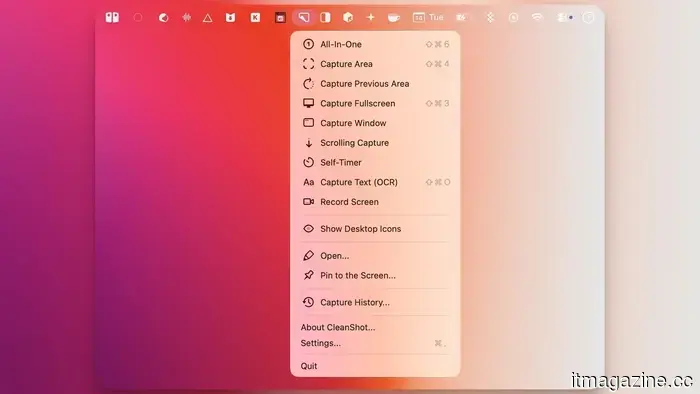Toggle Show Desktop Icons

click(375, 228)
